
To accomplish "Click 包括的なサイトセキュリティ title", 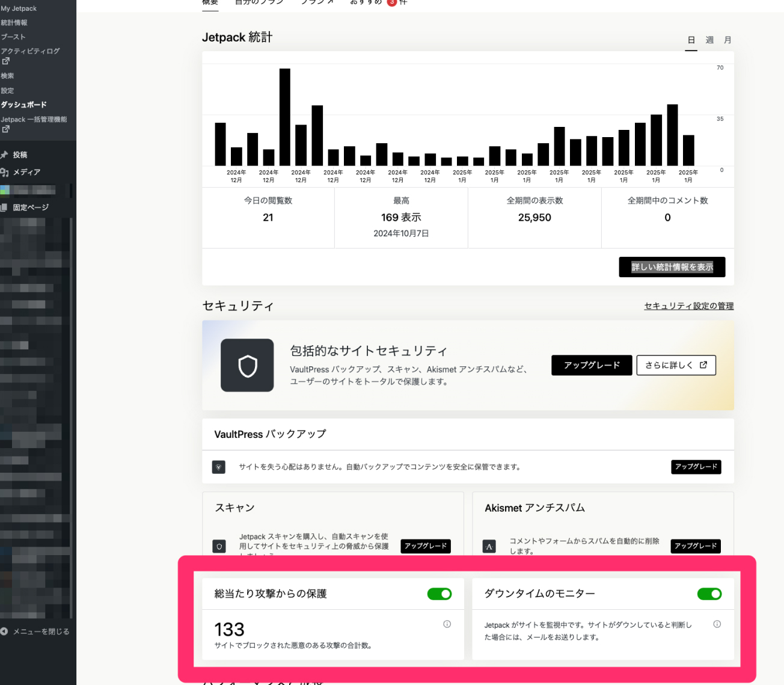I will click(369, 351).
